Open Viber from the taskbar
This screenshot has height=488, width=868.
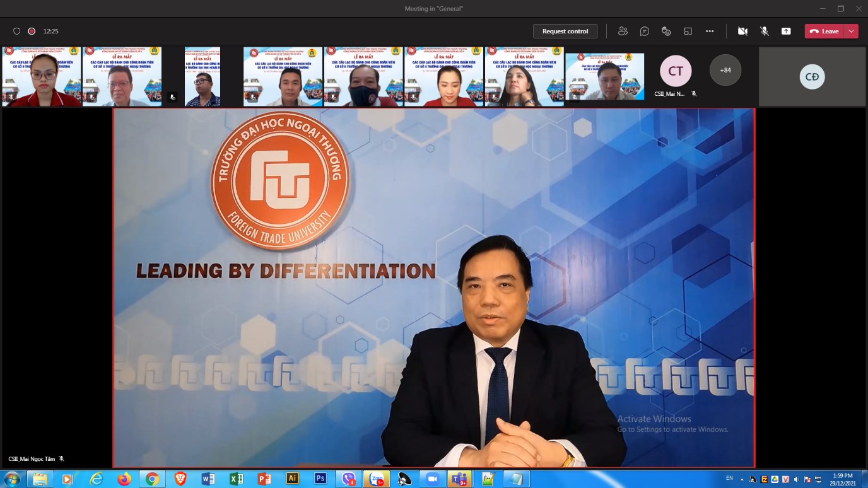(x=349, y=479)
